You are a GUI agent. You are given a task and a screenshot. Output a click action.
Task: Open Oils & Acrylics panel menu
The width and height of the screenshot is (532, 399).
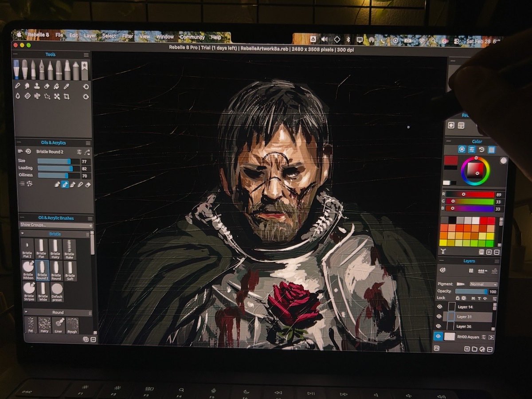point(88,143)
